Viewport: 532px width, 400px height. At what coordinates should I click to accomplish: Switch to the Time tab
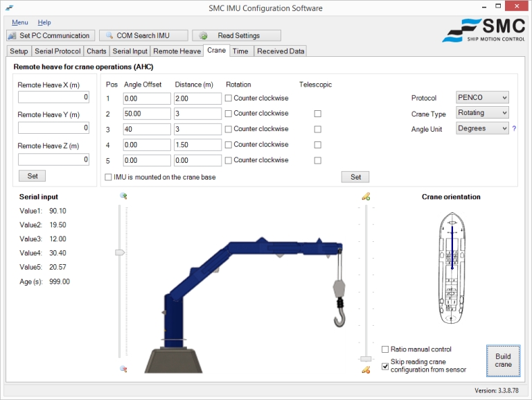240,51
